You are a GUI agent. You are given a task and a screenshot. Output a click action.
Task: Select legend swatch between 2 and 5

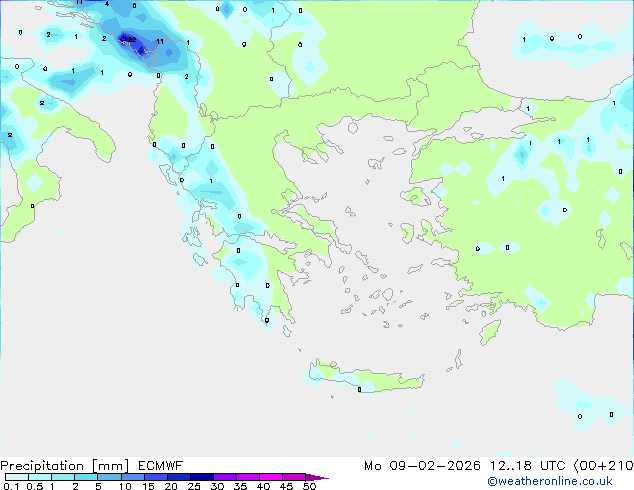tap(86, 477)
